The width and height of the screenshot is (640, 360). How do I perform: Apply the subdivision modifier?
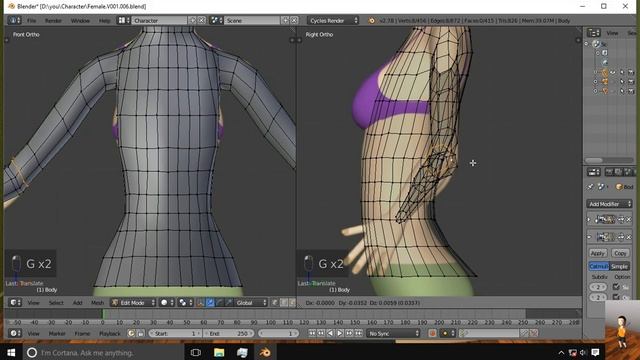pyautogui.click(x=598, y=253)
